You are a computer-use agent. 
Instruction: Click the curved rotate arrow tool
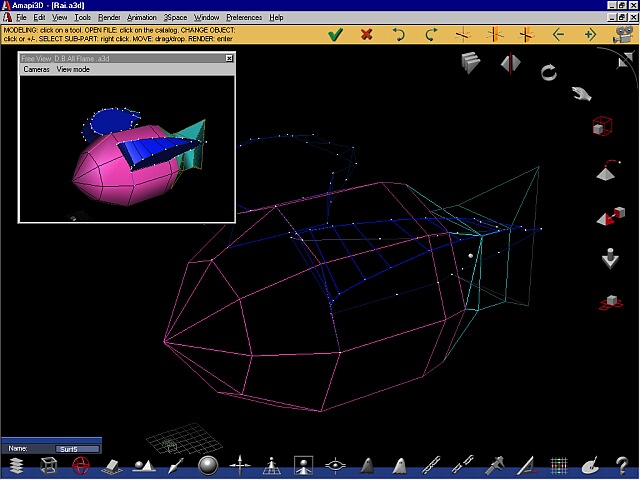(x=548, y=72)
